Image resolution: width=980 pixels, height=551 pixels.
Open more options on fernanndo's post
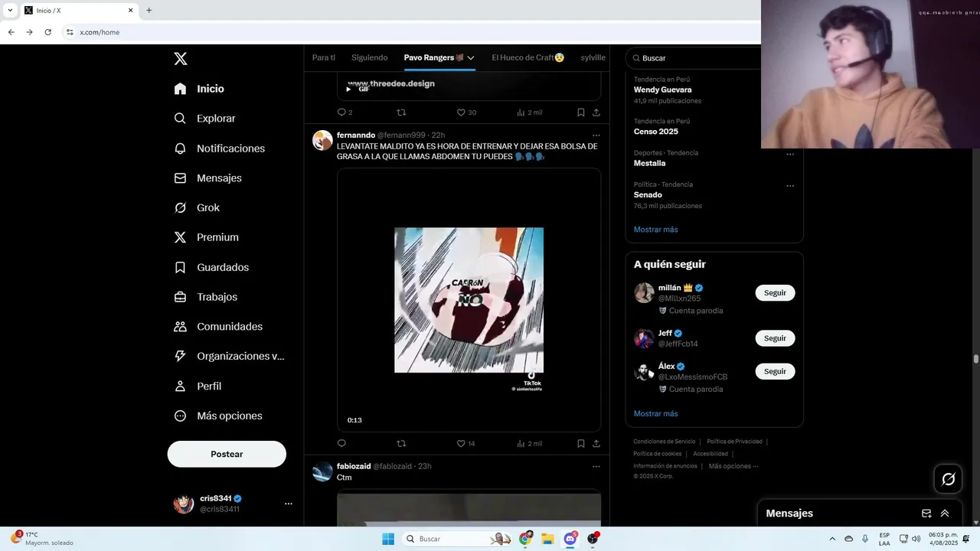click(x=596, y=135)
